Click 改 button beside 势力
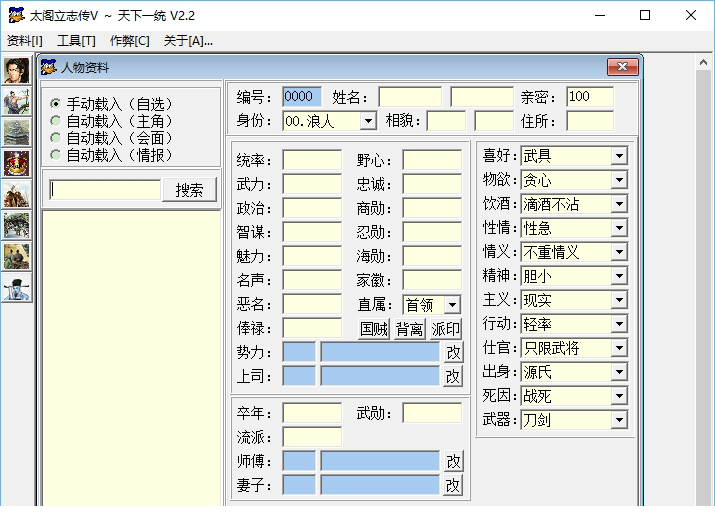The image size is (715, 526). pos(453,352)
